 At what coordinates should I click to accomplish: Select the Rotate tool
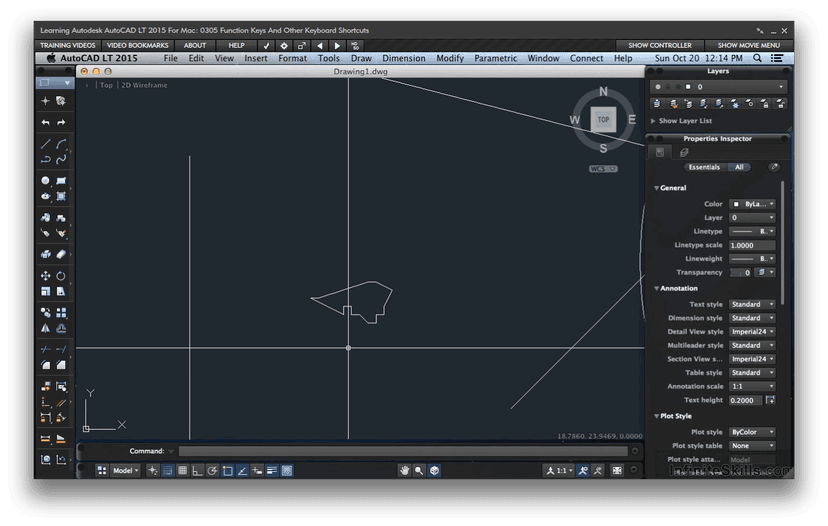(61, 276)
